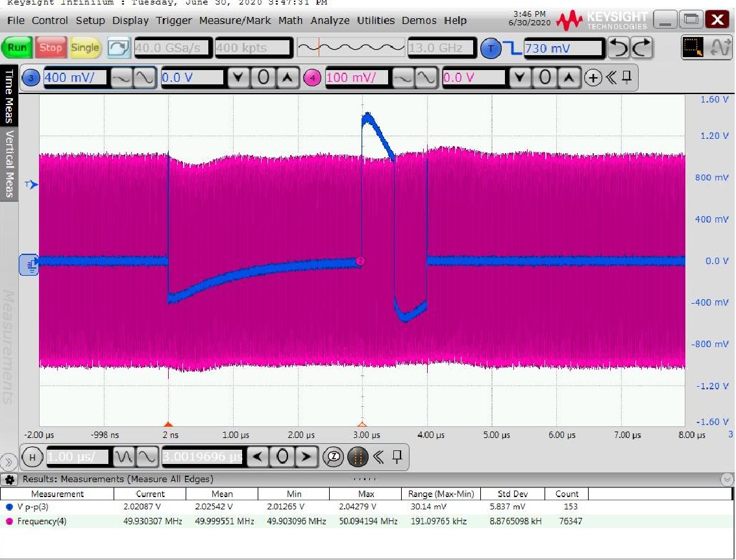Click the yellow Single acquisition button
This screenshot has height=560, width=736.
click(85, 47)
